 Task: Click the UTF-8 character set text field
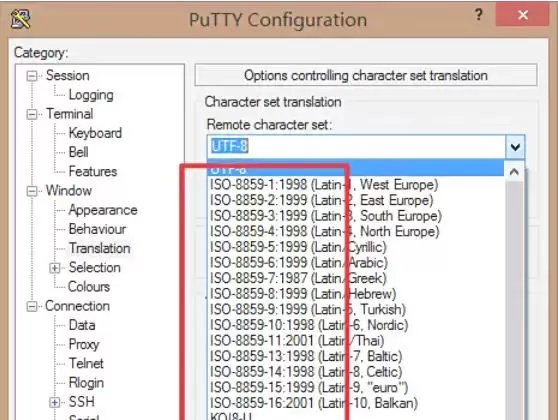click(x=356, y=147)
